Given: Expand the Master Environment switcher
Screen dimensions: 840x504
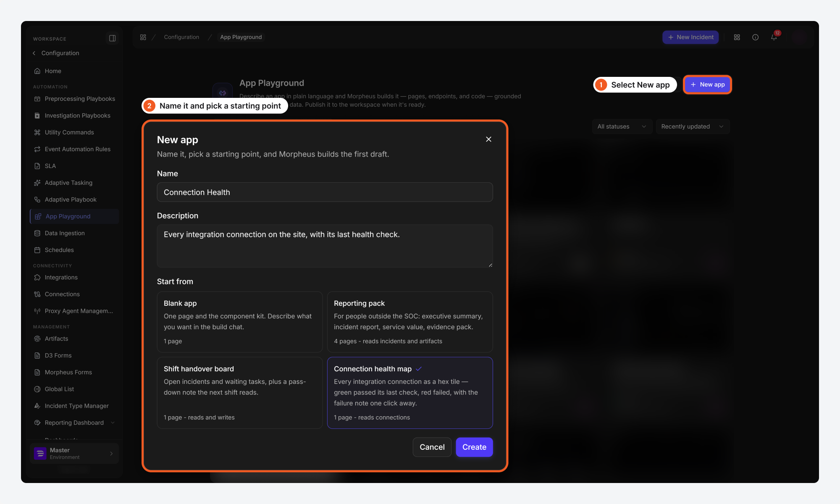Looking at the screenshot, I should [x=74, y=453].
